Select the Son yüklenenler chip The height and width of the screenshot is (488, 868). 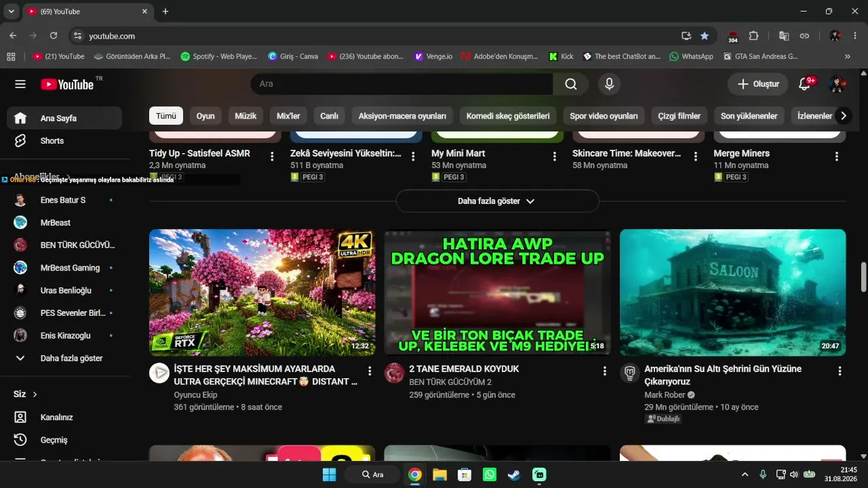749,116
